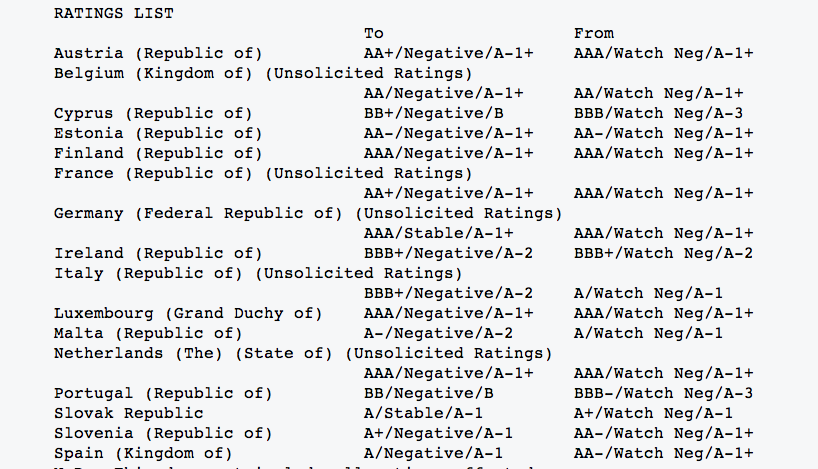Click Germany (Federal Republic of) line
Viewport: 818px width, 469px height.
308,214
